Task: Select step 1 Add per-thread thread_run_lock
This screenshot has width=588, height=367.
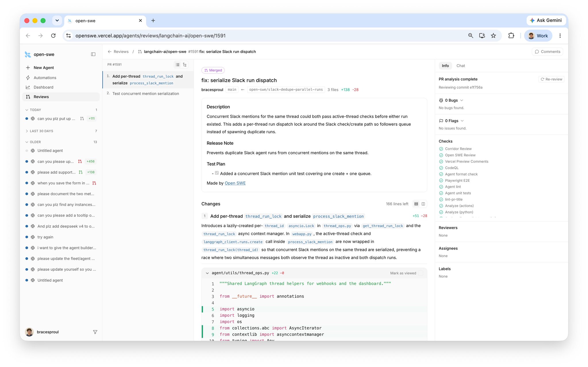Action: tap(148, 80)
